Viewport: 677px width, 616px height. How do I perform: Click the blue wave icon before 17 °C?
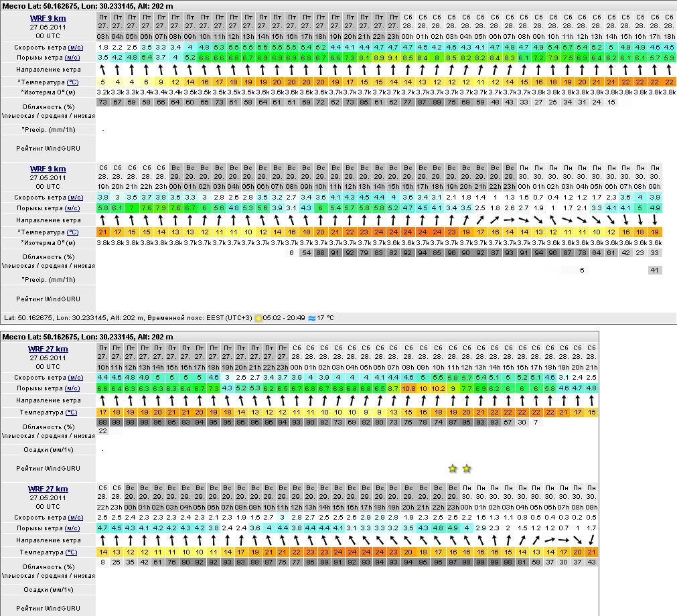[x=311, y=318]
